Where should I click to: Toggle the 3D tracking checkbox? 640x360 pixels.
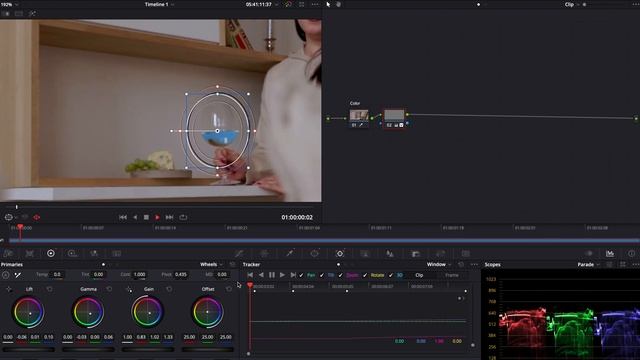coord(391,275)
